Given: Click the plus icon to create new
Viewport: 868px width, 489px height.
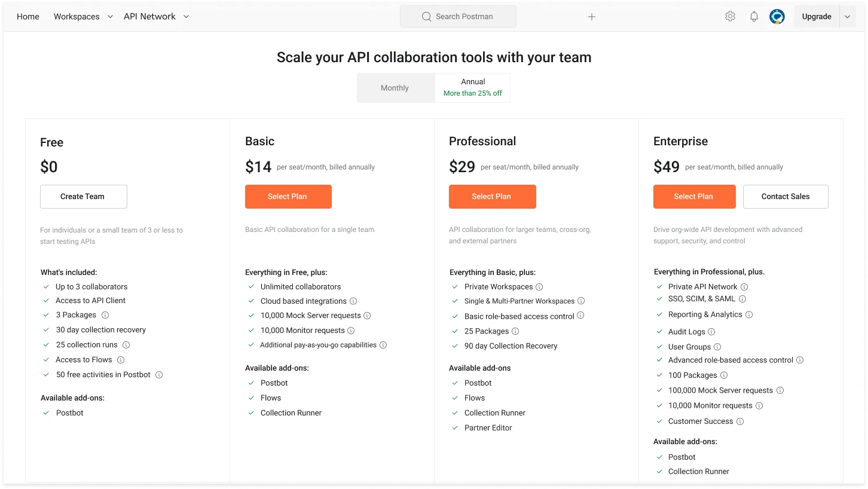Looking at the screenshot, I should [591, 17].
